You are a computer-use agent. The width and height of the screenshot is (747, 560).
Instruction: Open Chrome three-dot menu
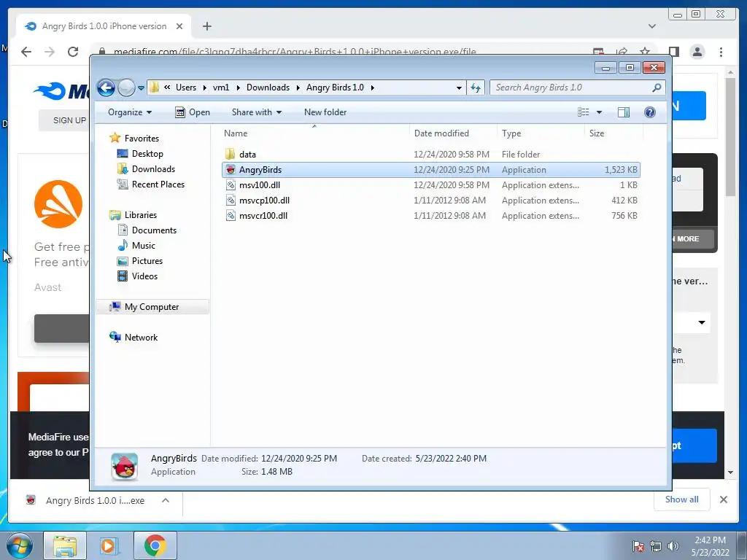pos(721,52)
